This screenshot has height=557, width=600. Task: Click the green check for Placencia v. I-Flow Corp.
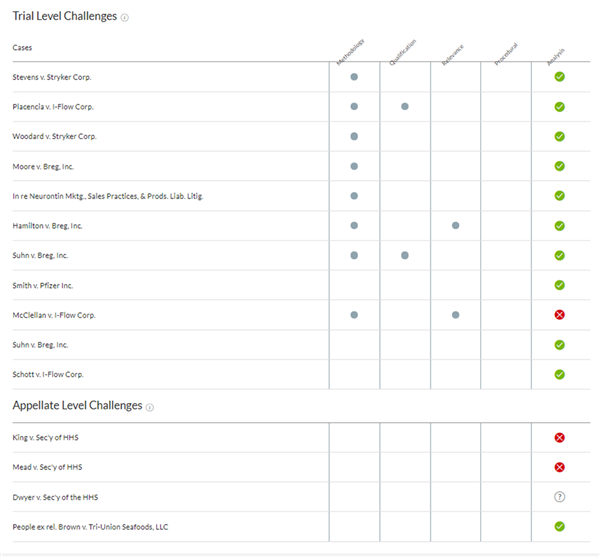pos(559,107)
